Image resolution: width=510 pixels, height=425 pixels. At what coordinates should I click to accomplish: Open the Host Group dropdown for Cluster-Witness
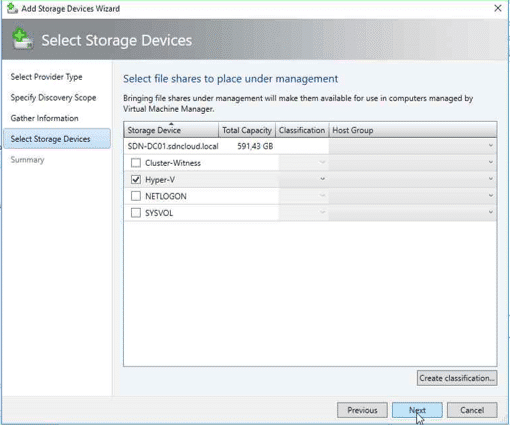tap(413, 162)
